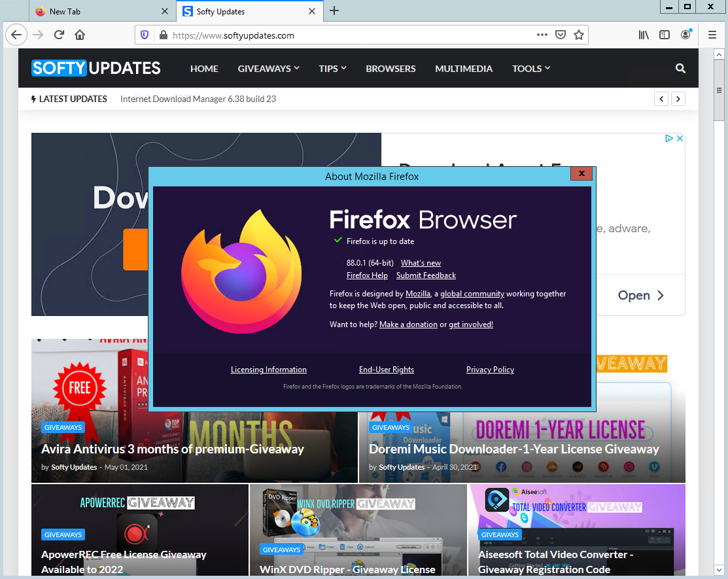Click the ad's Open button
Viewport: 728px width, 579px height.
[641, 295]
